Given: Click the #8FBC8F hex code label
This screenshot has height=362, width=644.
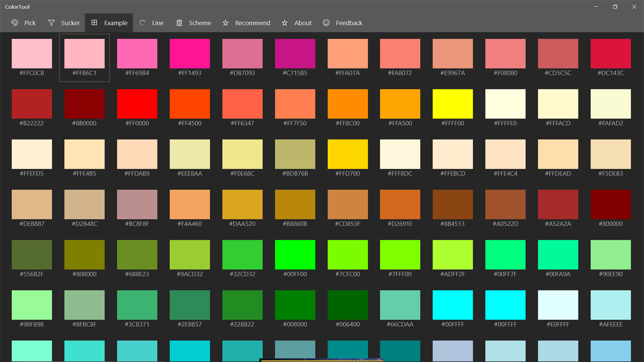Looking at the screenshot, I should click(x=85, y=324).
